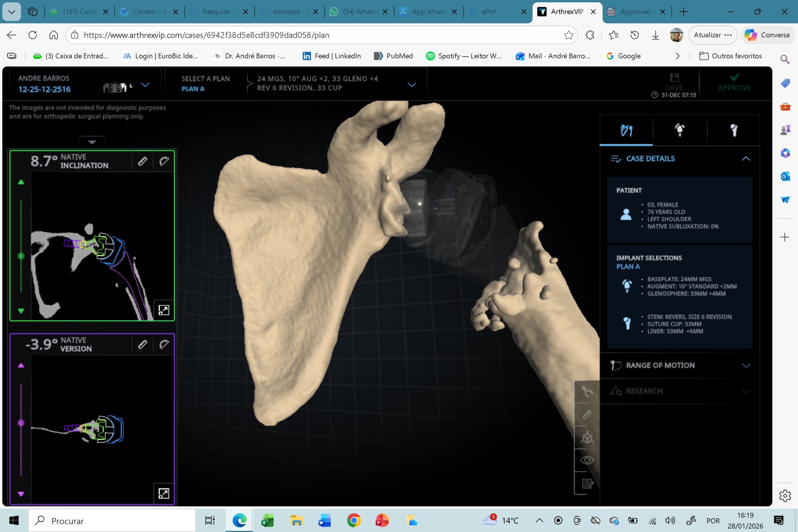Click protractor icon in Native Version panel

(x=164, y=345)
